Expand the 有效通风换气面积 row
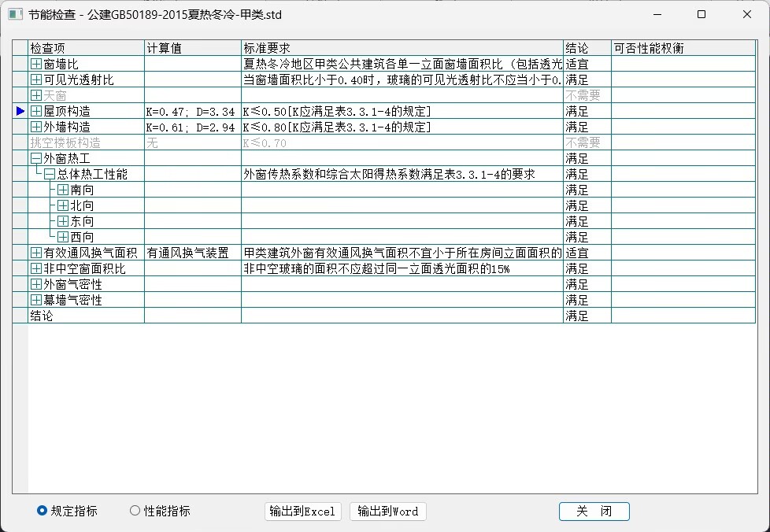 pos(36,253)
